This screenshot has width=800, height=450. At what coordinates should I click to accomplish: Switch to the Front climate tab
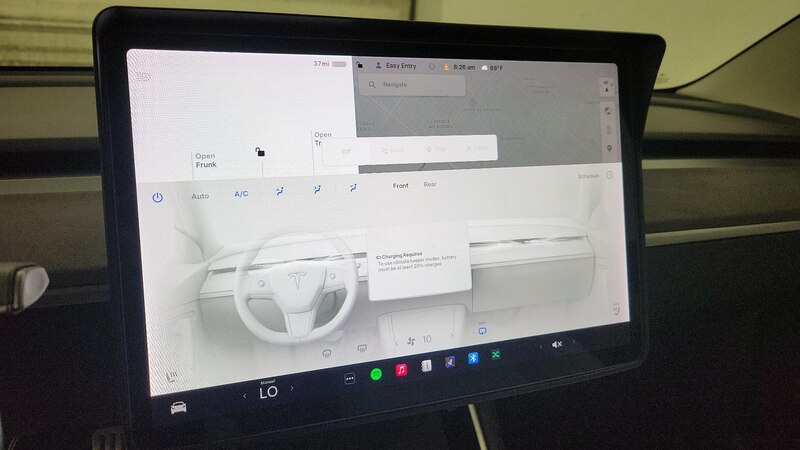401,186
